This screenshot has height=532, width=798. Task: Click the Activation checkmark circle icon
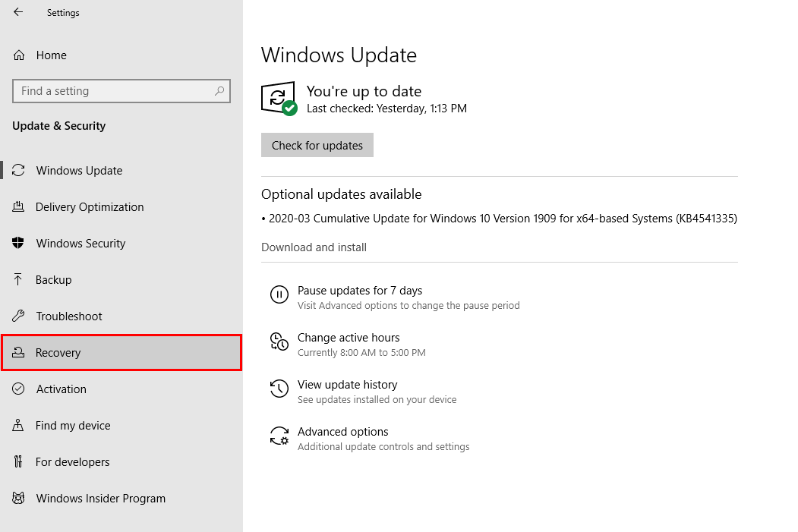point(18,389)
